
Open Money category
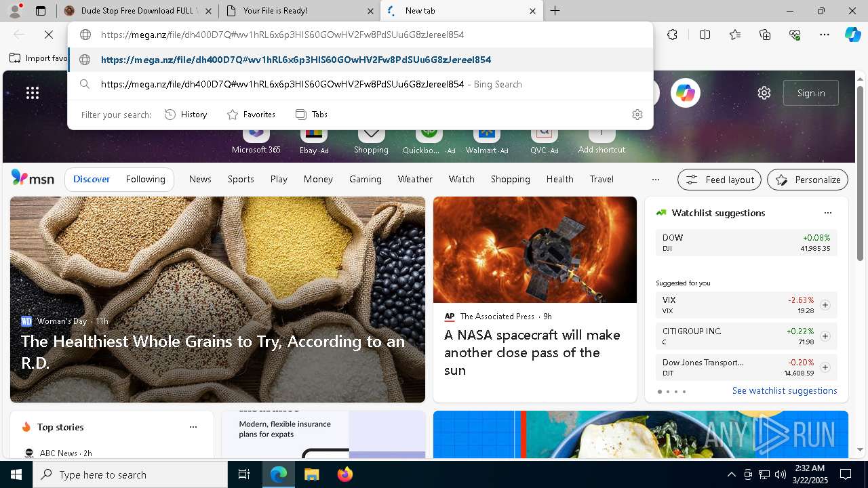click(318, 179)
